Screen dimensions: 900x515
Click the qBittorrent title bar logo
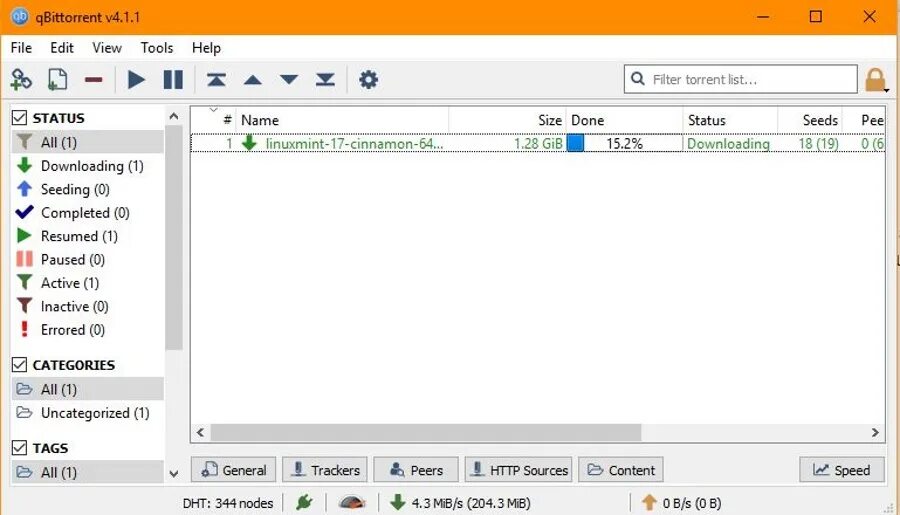(20, 17)
